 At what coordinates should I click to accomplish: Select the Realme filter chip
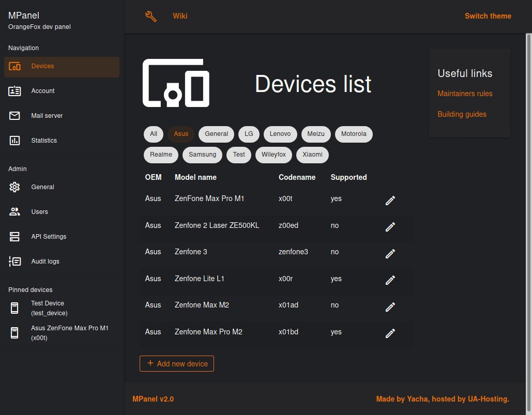(161, 155)
